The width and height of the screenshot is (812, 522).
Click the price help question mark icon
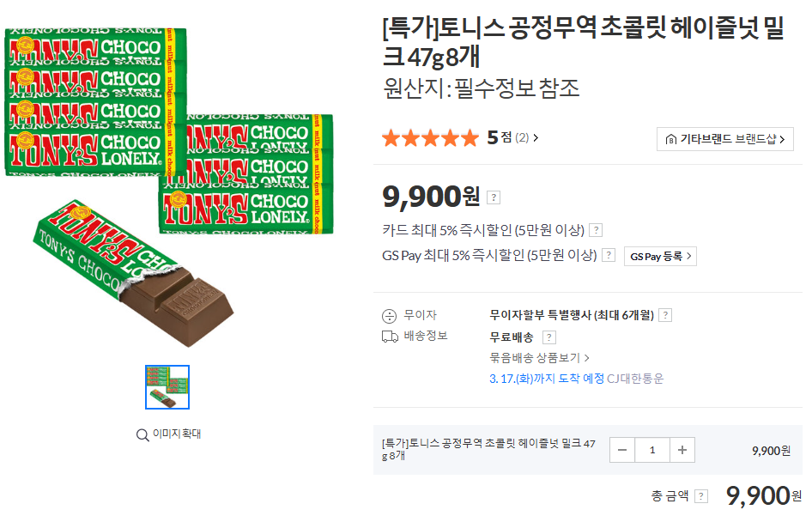pyautogui.click(x=494, y=197)
